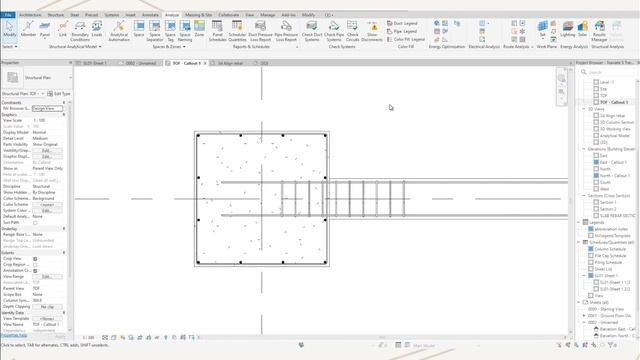Generate Pipe Pressure Loss Report
The width and height of the screenshot is (640, 360).
[286, 31]
